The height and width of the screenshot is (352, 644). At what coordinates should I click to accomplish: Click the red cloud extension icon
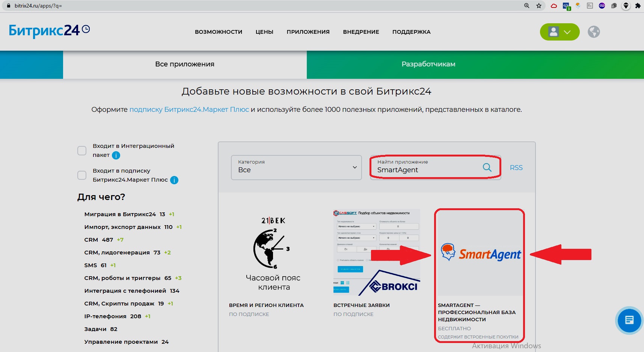point(554,6)
